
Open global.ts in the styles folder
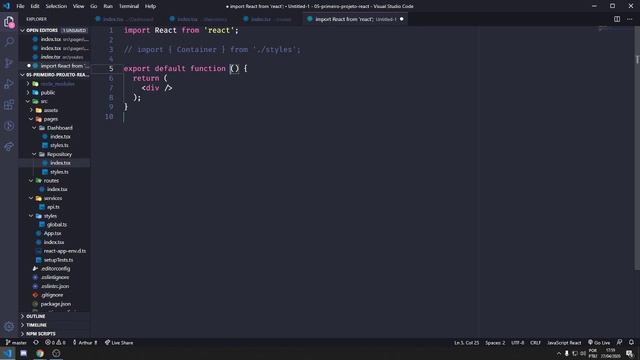(57, 224)
